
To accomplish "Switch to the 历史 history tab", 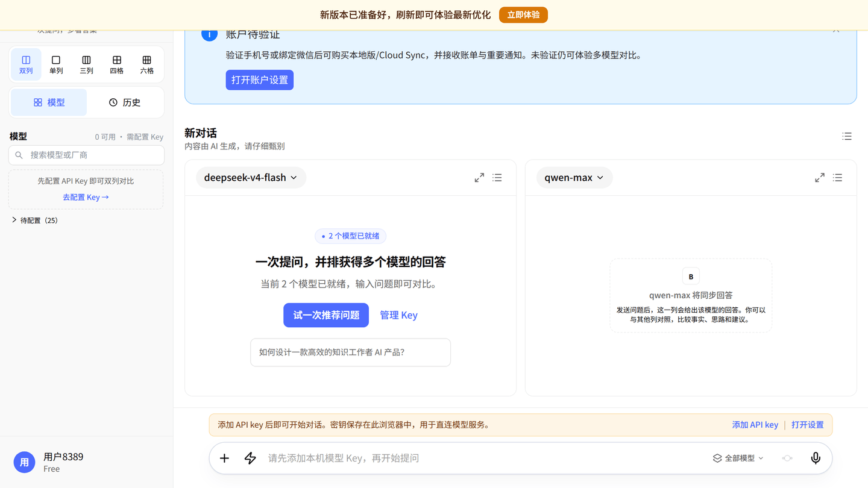I will pos(125,102).
